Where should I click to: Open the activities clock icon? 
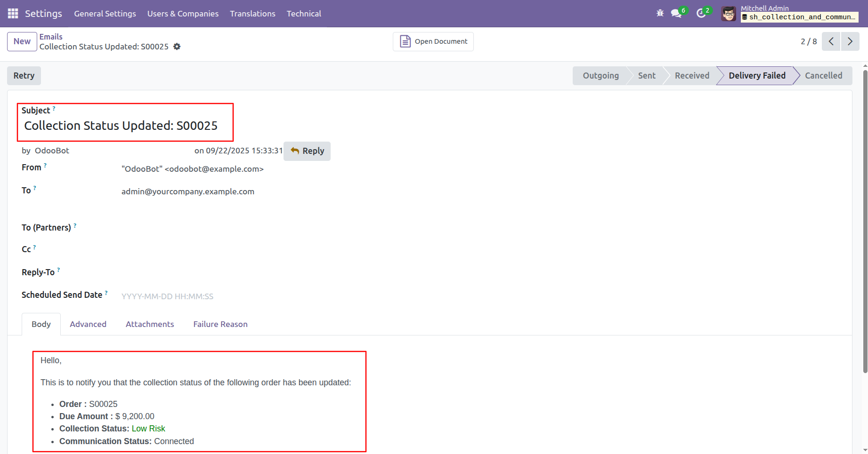click(702, 13)
